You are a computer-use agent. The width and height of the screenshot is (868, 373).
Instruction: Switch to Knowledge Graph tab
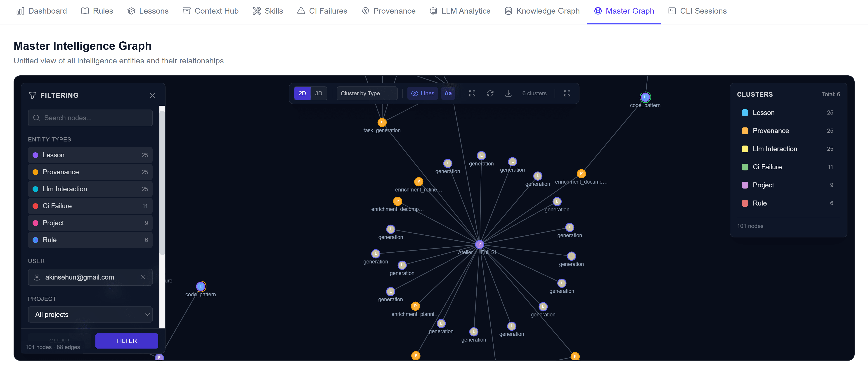tap(542, 11)
